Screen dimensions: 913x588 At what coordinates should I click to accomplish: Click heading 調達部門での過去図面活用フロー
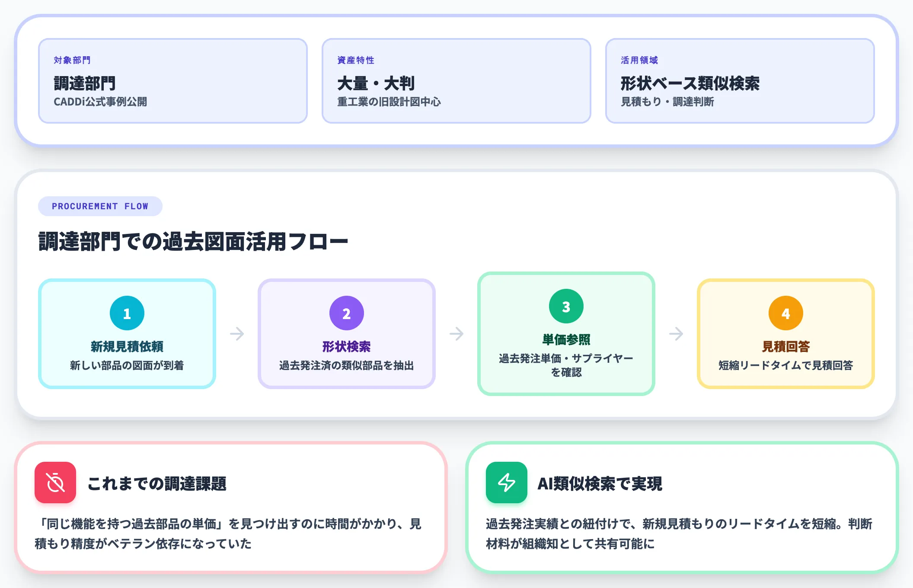(x=193, y=241)
